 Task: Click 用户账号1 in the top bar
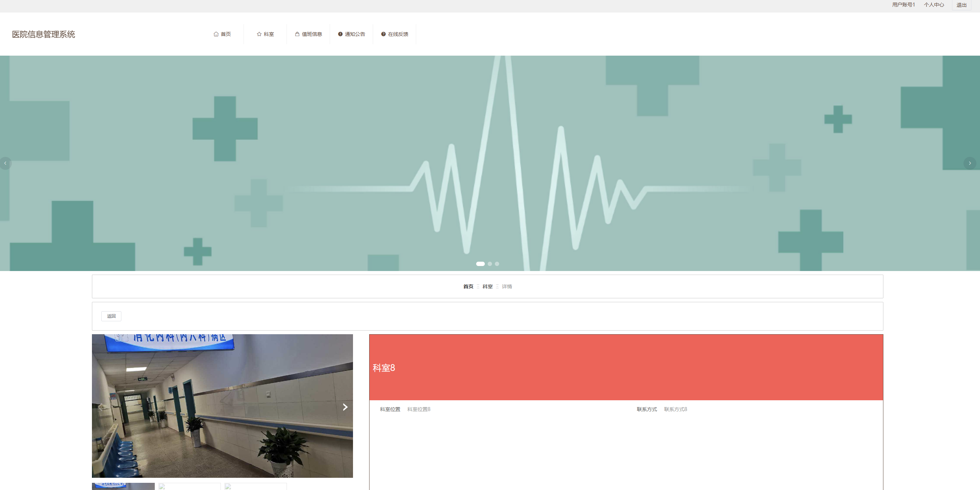(903, 5)
